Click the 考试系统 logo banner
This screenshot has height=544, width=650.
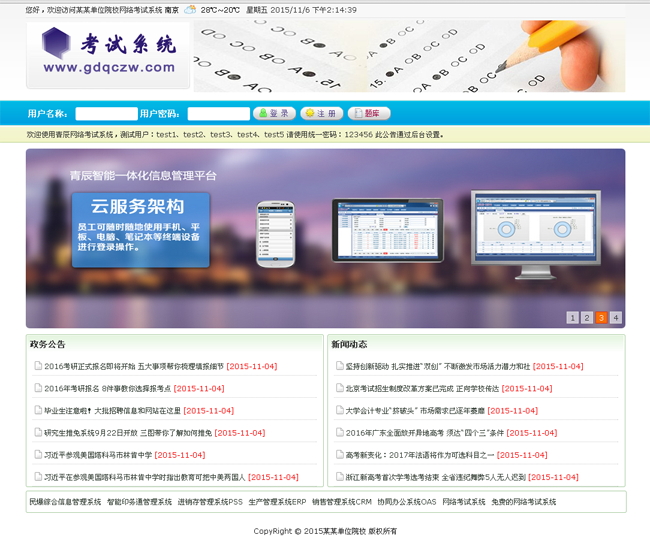pos(108,55)
